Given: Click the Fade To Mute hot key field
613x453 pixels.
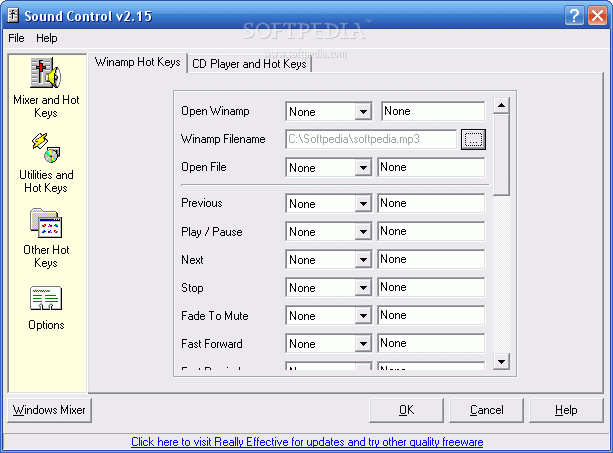Looking at the screenshot, I should pos(431,315).
